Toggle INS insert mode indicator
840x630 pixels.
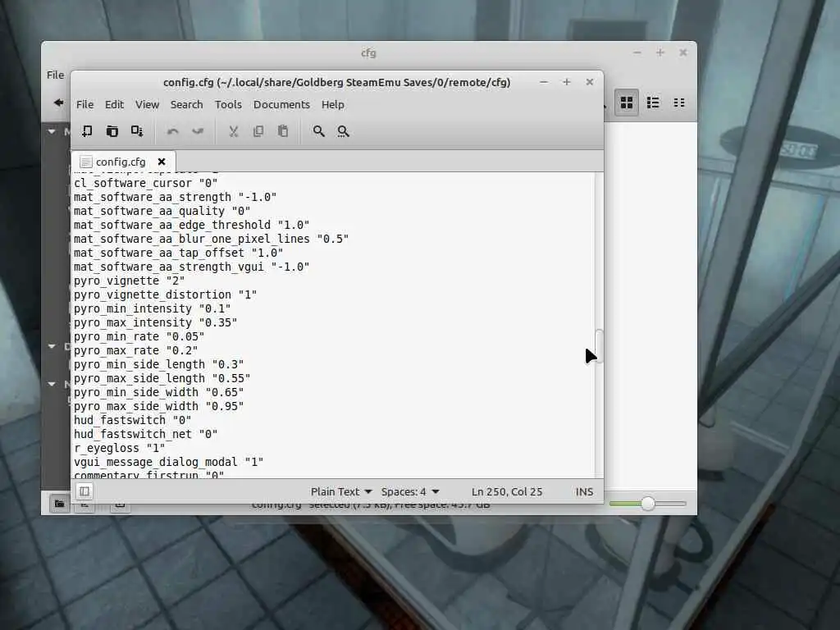click(584, 491)
